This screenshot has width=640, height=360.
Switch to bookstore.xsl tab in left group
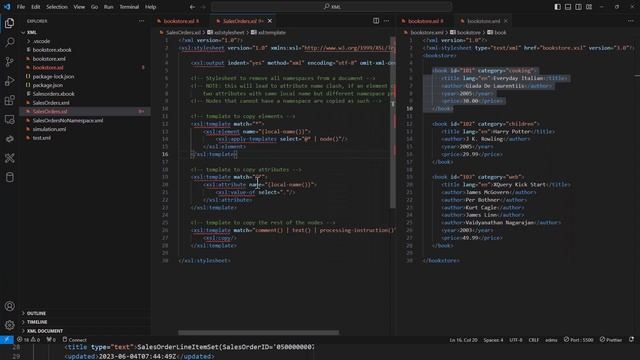[178, 21]
